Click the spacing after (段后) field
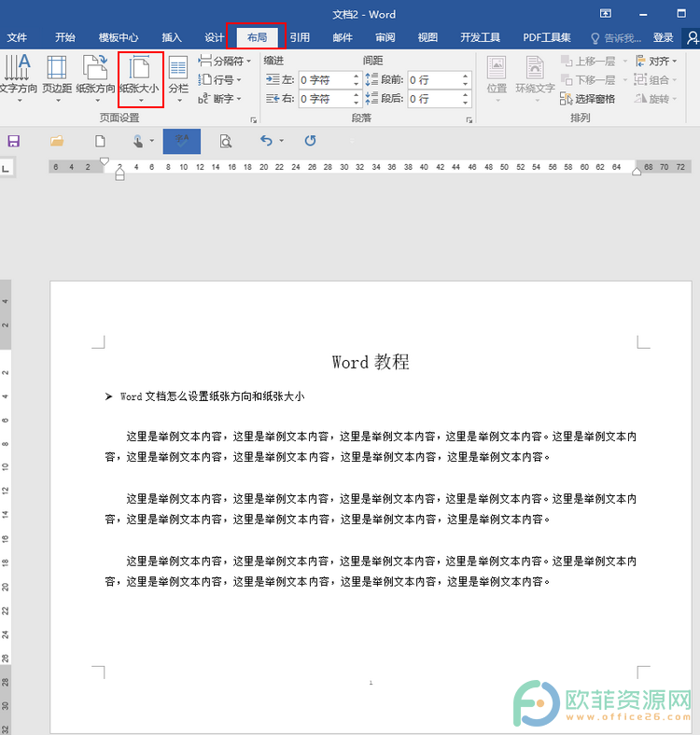Viewport: 700px width, 735px height. pos(434,99)
